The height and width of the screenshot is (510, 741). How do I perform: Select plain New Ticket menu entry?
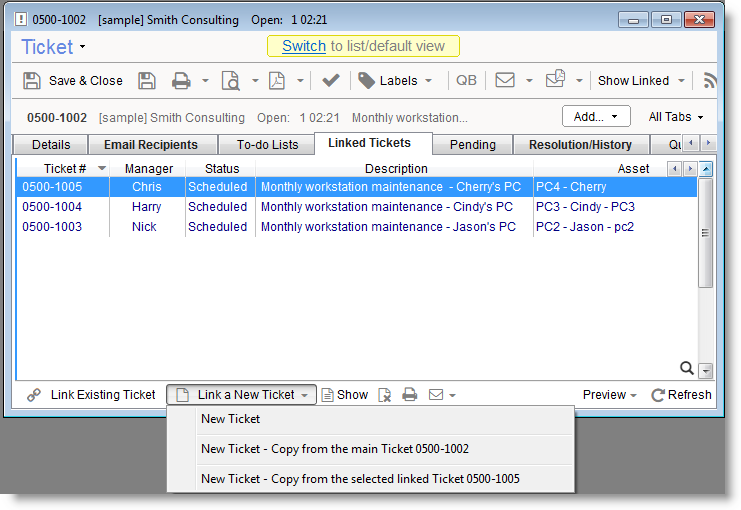click(230, 419)
